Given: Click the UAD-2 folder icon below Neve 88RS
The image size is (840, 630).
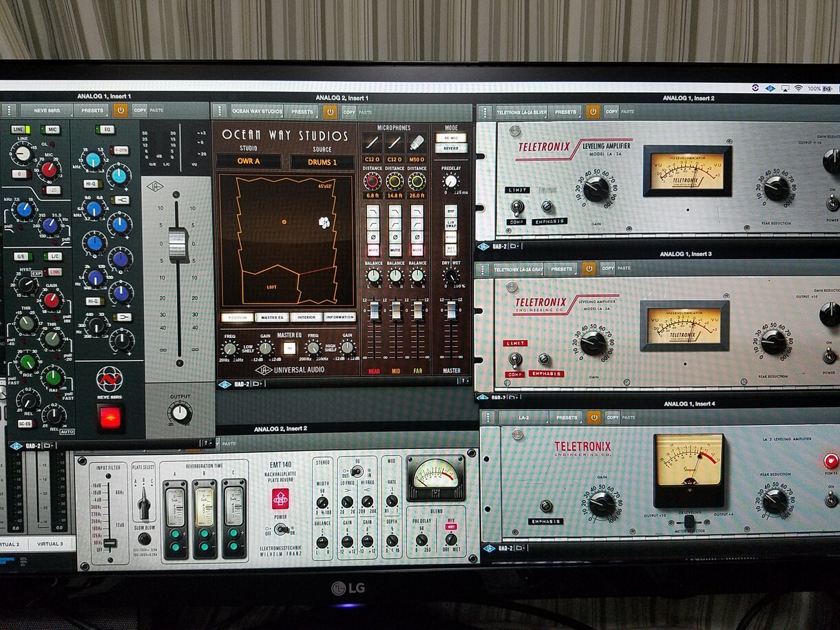Looking at the screenshot, I should pyautogui.click(x=50, y=445).
